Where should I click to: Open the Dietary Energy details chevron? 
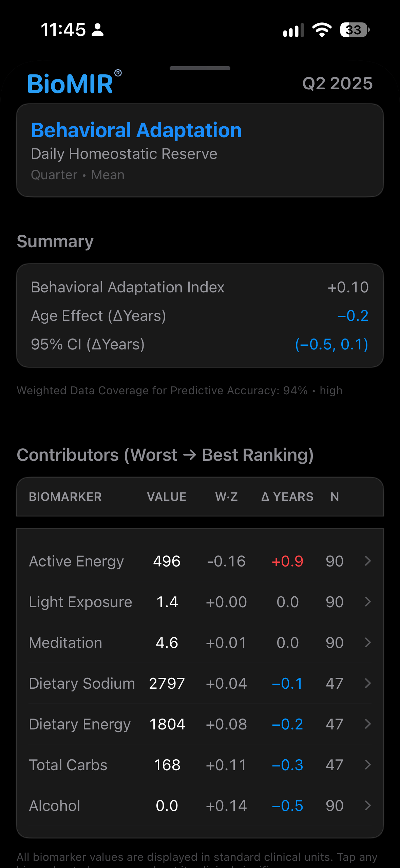[x=368, y=724]
